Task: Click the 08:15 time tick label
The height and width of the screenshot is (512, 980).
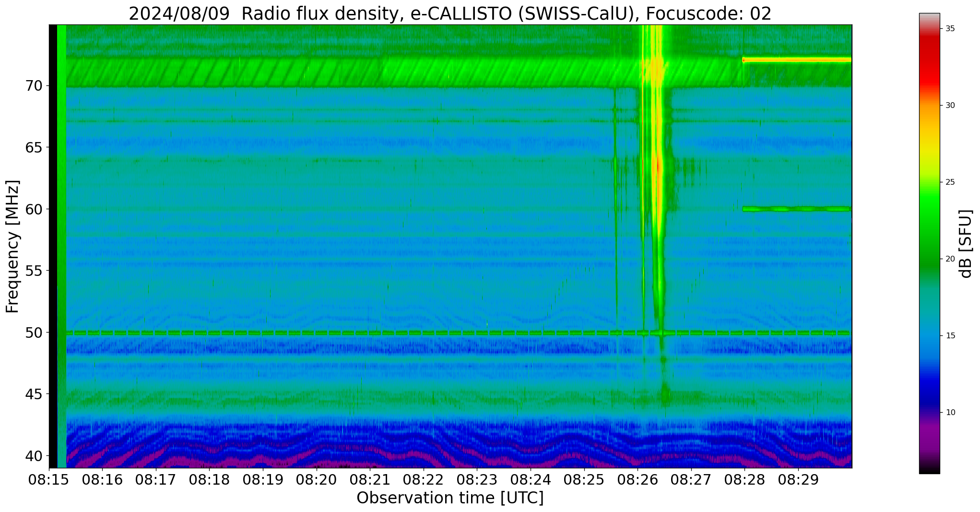Action: tap(49, 480)
